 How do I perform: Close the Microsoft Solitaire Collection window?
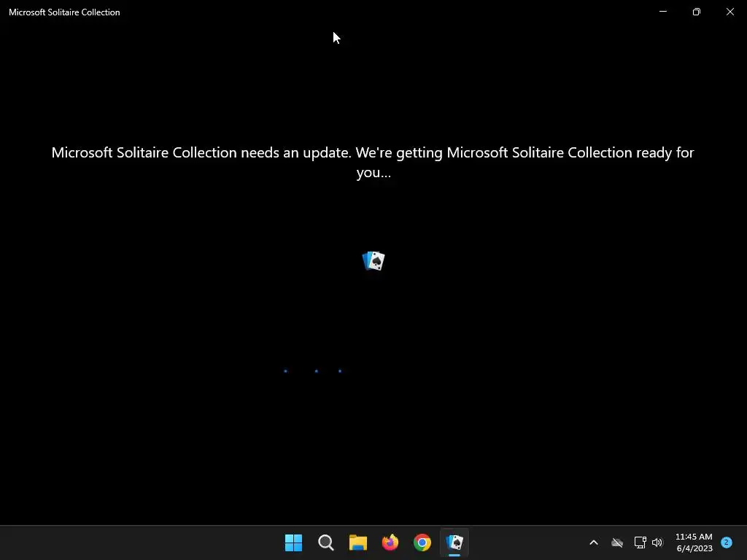click(729, 12)
